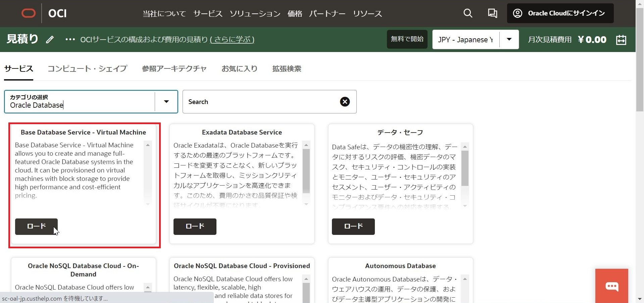
Task: Click the Oracle logo icon
Action: (x=29, y=13)
